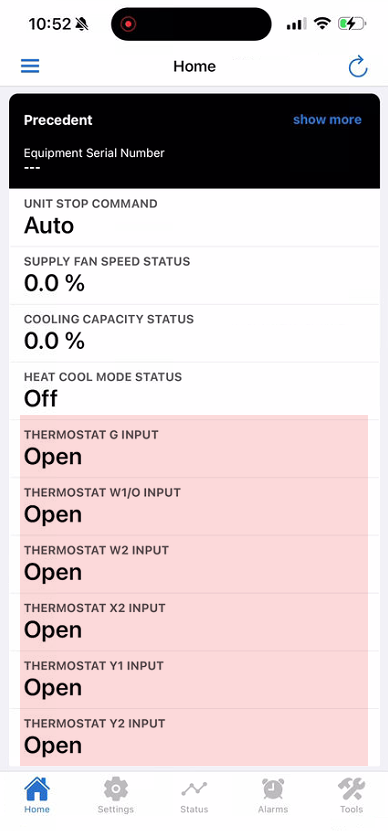Tap the Precedent header title
This screenshot has width=388, height=831.
[x=58, y=120]
